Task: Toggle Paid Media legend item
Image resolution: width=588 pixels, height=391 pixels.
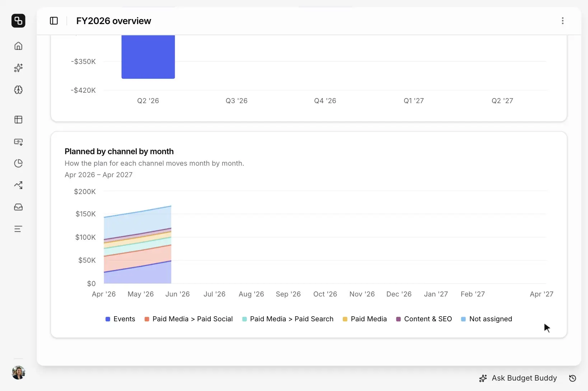Action: click(x=365, y=319)
